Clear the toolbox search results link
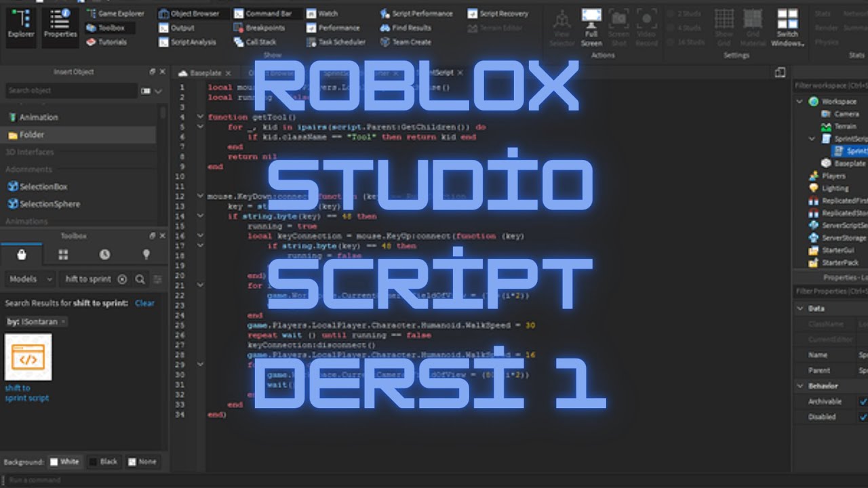Image resolution: width=868 pixels, height=488 pixels. [144, 303]
